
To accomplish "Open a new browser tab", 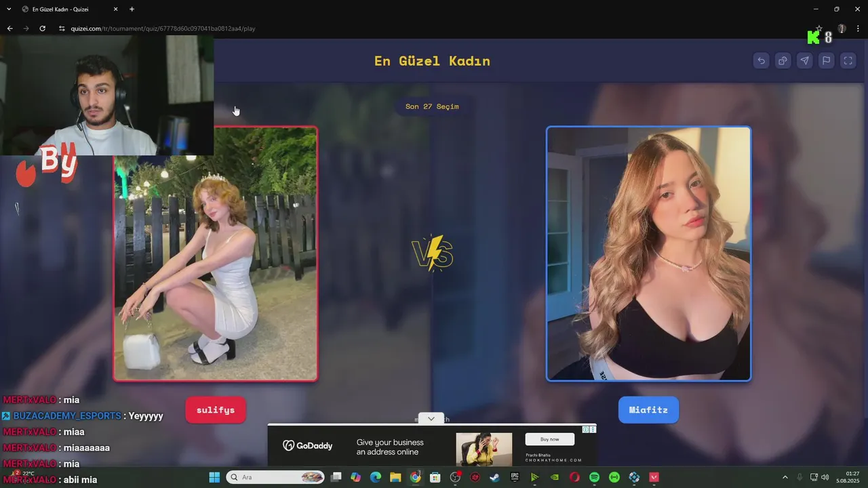I will pos(132,9).
